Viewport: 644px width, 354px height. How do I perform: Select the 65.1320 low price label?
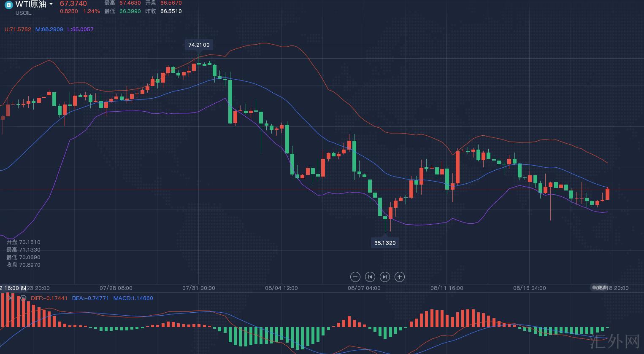385,243
